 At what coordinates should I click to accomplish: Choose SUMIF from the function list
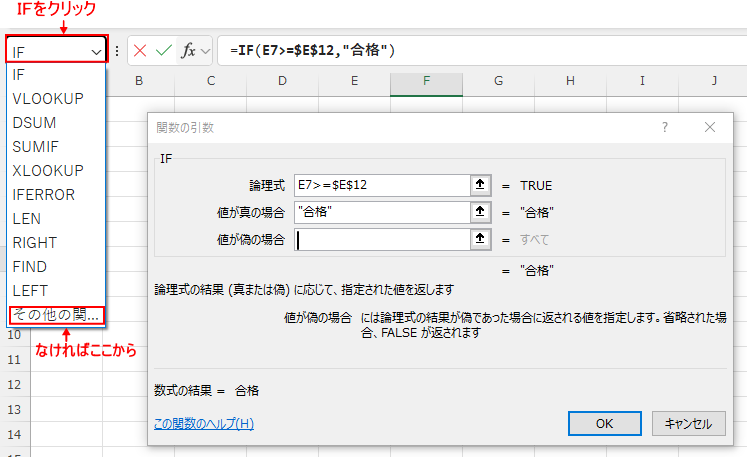coord(56,146)
